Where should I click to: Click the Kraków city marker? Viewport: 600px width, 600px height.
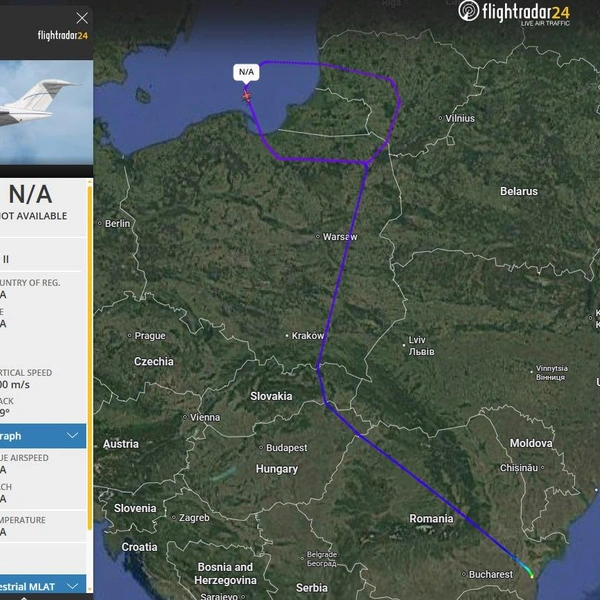287,336
